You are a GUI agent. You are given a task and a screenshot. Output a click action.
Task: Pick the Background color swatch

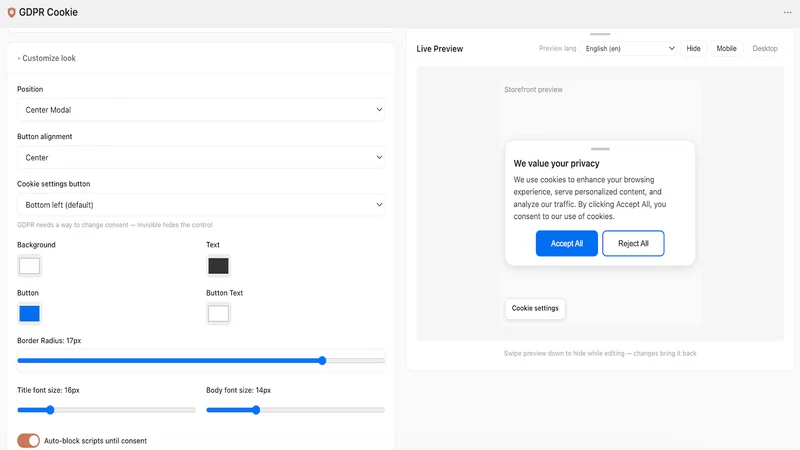coord(29,266)
